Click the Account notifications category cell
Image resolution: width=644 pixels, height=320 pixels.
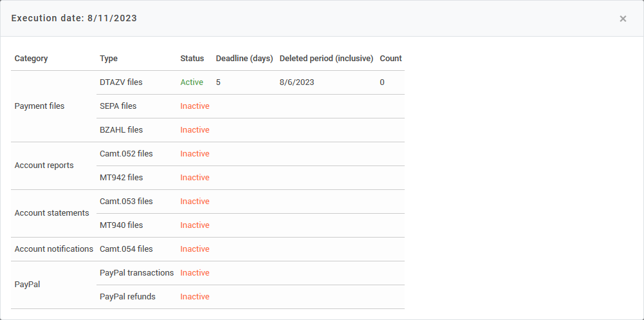53,249
